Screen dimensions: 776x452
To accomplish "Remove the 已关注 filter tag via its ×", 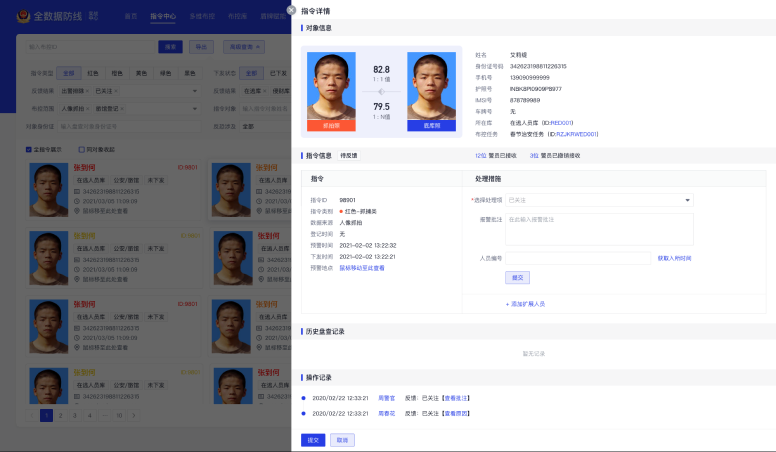I will (x=116, y=91).
